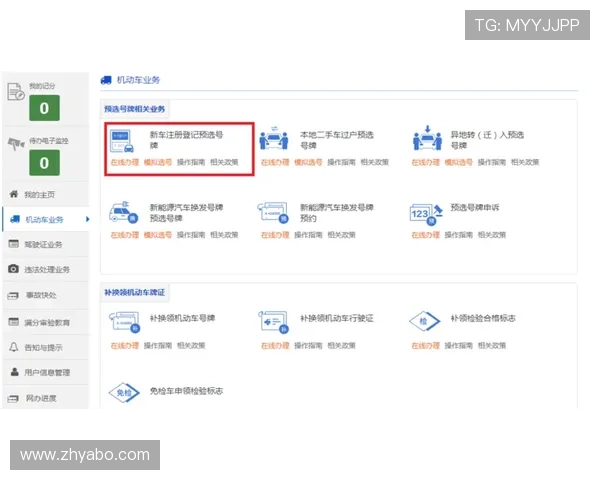Open 相关政策 under 异地转(迁)入预选号牌

525,162
